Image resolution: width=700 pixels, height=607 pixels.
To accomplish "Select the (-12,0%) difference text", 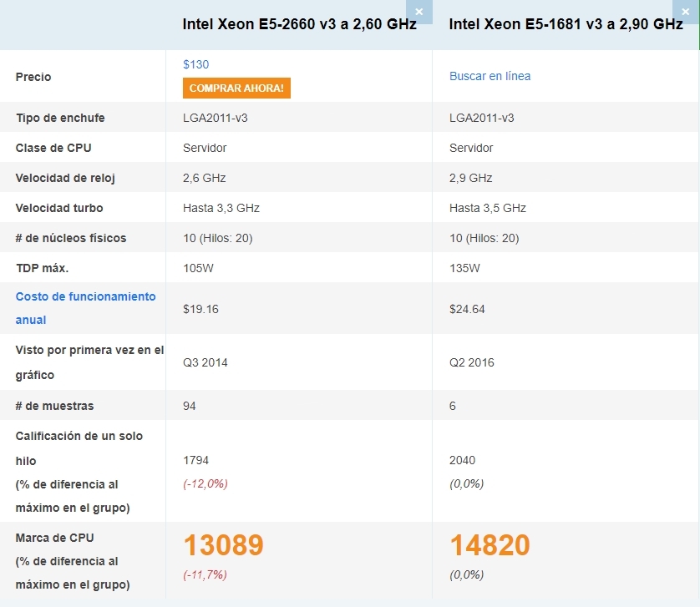I will click(x=205, y=483).
